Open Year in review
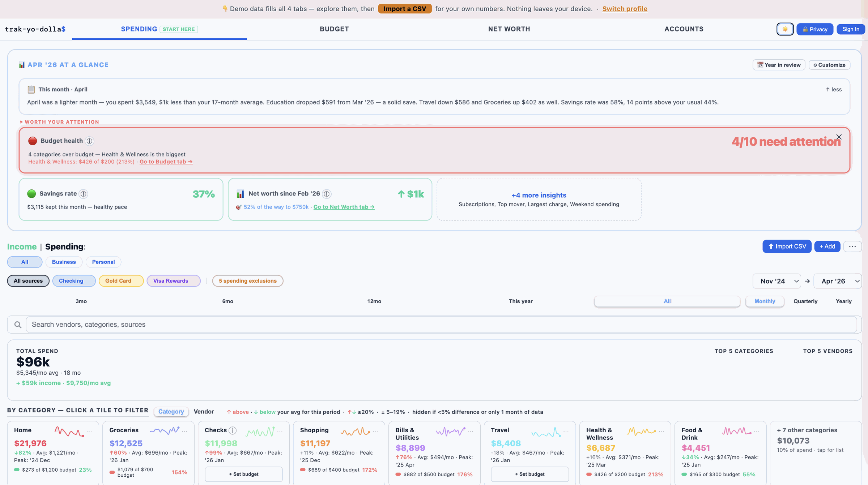 [x=779, y=65]
